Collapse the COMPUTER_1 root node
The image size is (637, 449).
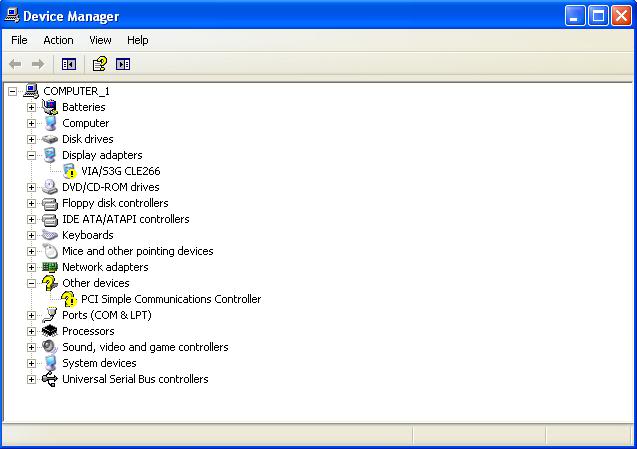coord(13,91)
